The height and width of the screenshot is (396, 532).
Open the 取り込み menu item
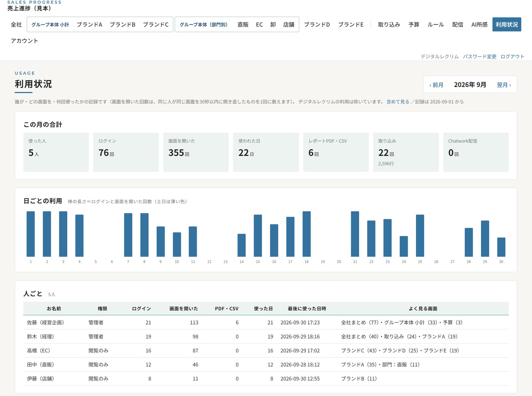pyautogui.click(x=389, y=24)
